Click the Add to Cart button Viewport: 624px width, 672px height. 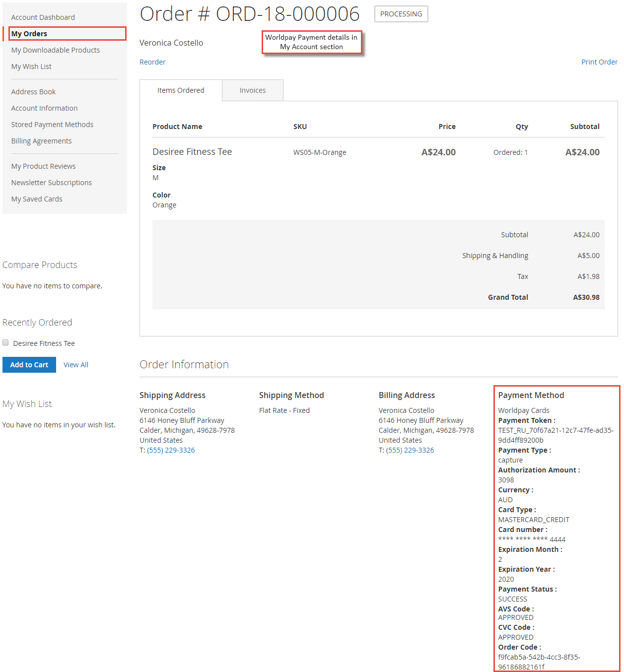click(x=29, y=364)
